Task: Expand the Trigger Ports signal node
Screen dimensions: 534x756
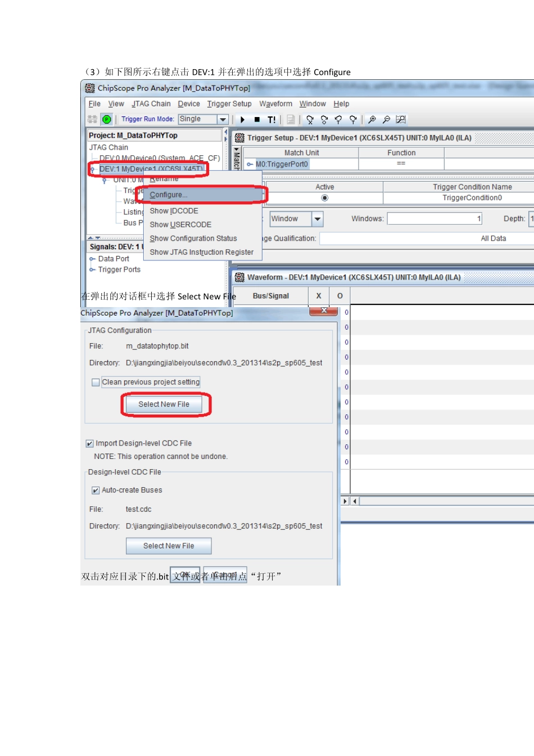Action: [x=92, y=269]
